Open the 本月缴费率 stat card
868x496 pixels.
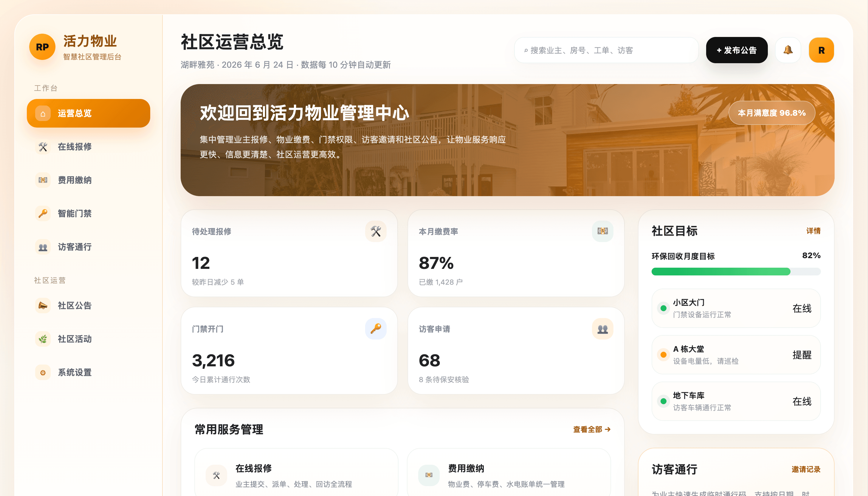[x=516, y=253]
